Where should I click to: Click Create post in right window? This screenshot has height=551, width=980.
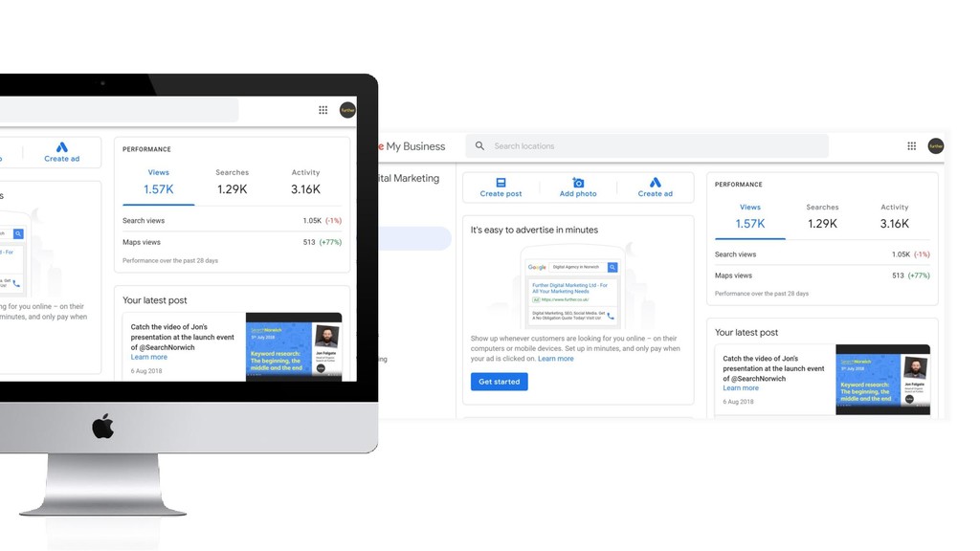501,187
